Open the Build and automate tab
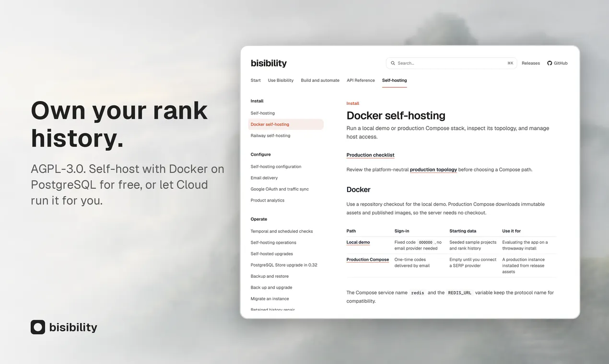 click(x=320, y=80)
